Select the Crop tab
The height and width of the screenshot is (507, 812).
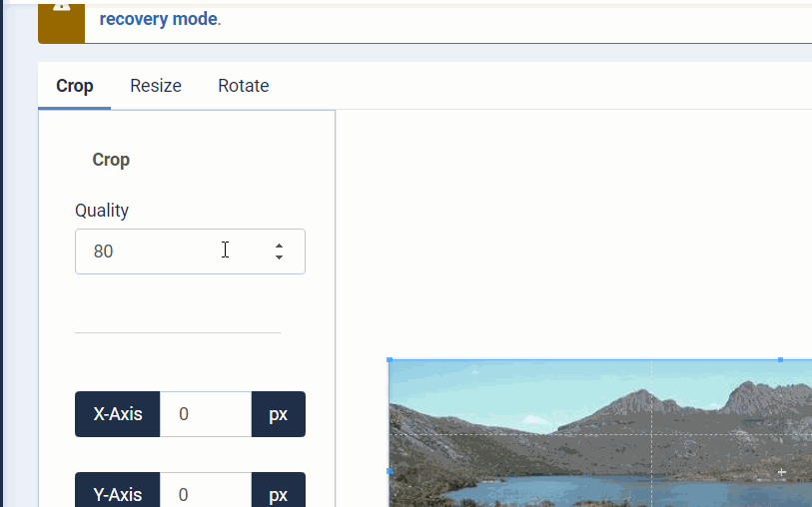[x=75, y=86]
